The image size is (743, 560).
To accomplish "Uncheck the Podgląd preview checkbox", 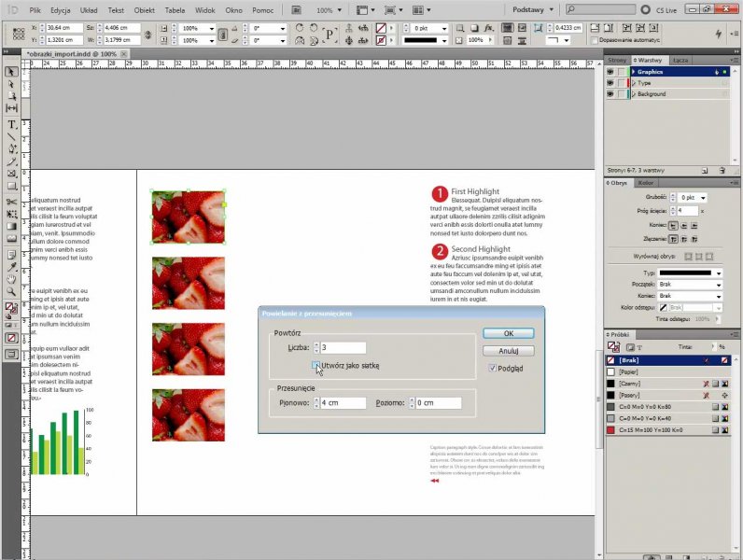I will 492,369.
